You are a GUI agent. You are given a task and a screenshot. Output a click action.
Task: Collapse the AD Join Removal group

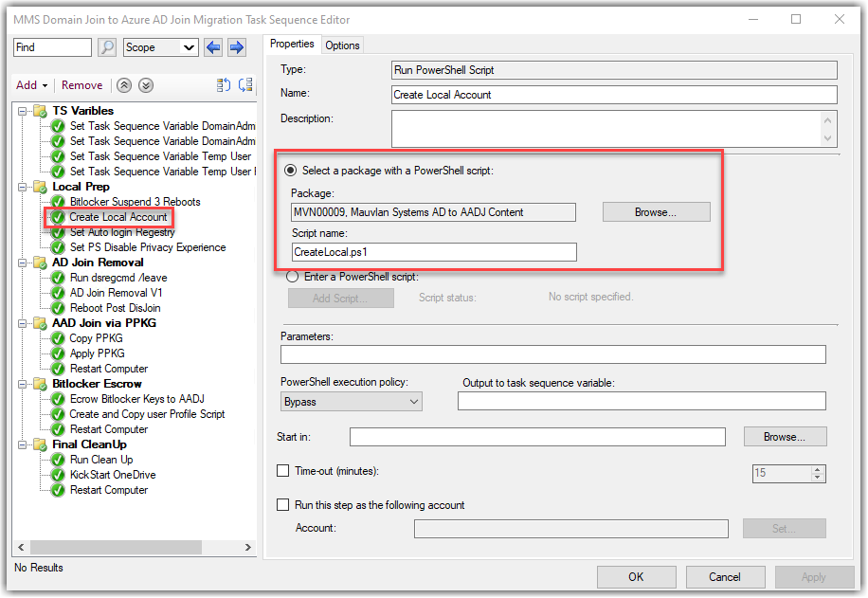coord(22,263)
